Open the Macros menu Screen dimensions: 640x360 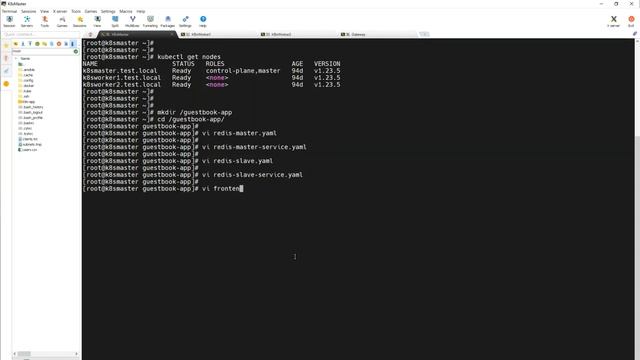pyautogui.click(x=126, y=11)
